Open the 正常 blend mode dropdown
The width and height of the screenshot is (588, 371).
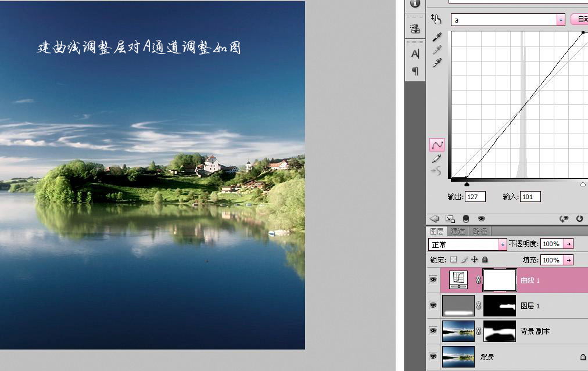coord(468,244)
